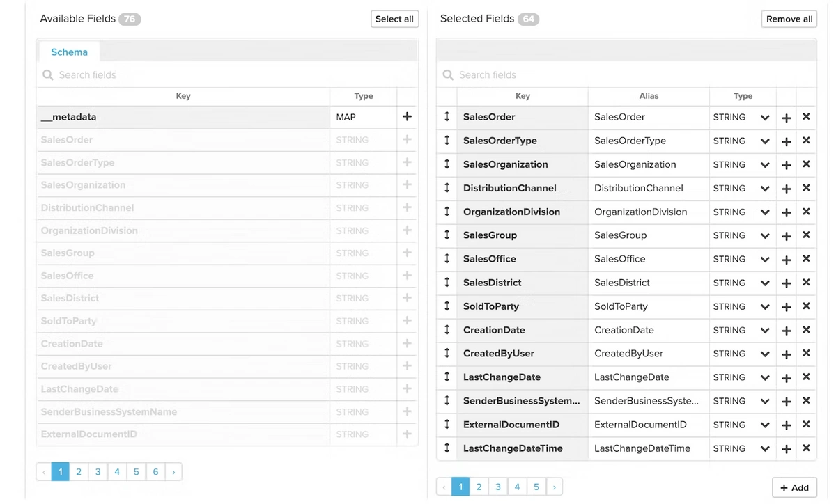Click plus icon in SalesOrderType selected row
Viewport: 836px width, 504px height.
(x=787, y=141)
